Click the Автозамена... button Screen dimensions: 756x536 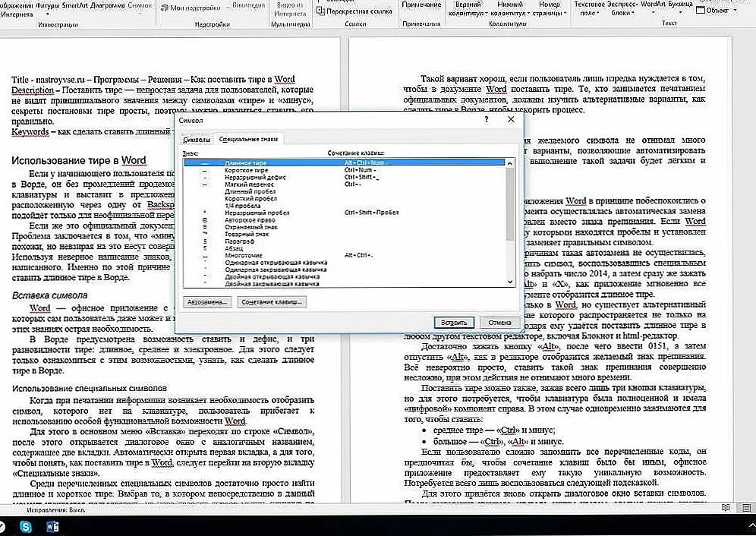click(x=207, y=302)
